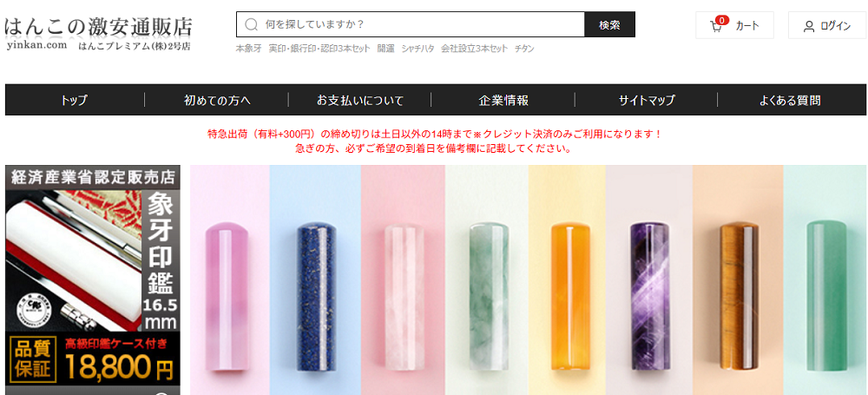The image size is (868, 395).
Task: Go to お支払いについて page
Action: pyautogui.click(x=360, y=101)
